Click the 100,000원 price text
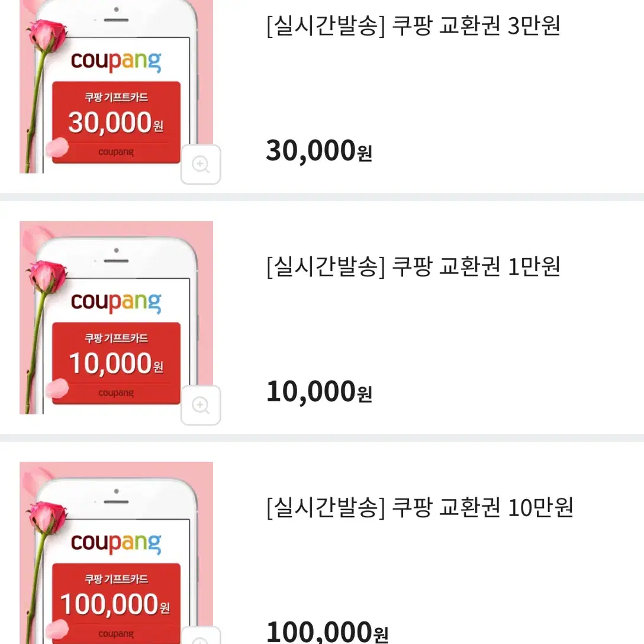Screen dimensions: 644x644 click(x=327, y=632)
